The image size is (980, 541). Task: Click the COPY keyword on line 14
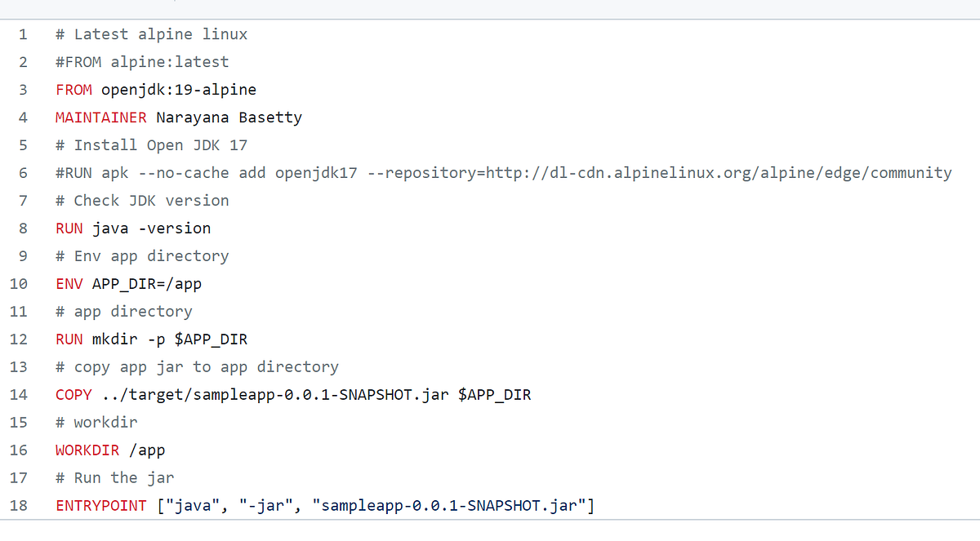[73, 394]
